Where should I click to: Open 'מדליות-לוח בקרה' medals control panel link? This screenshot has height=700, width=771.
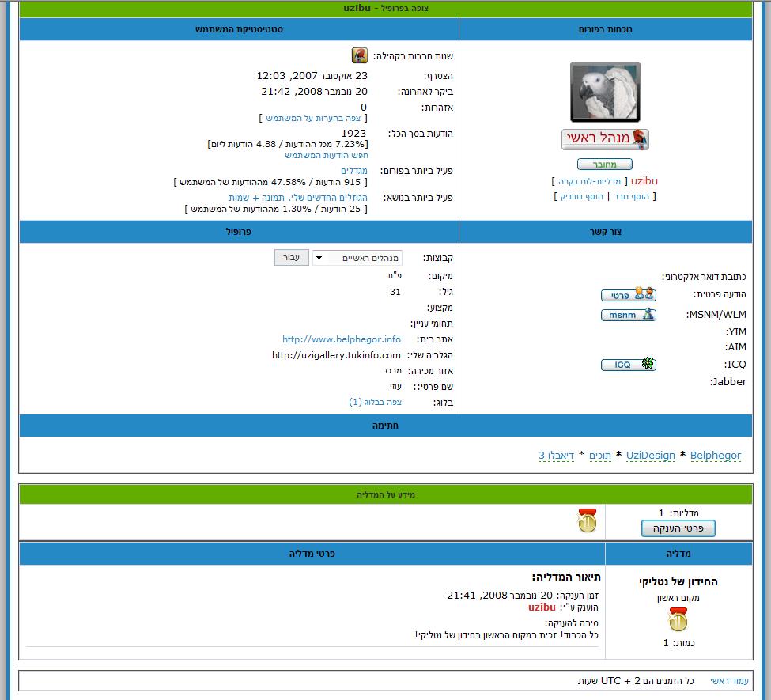pyautogui.click(x=589, y=181)
